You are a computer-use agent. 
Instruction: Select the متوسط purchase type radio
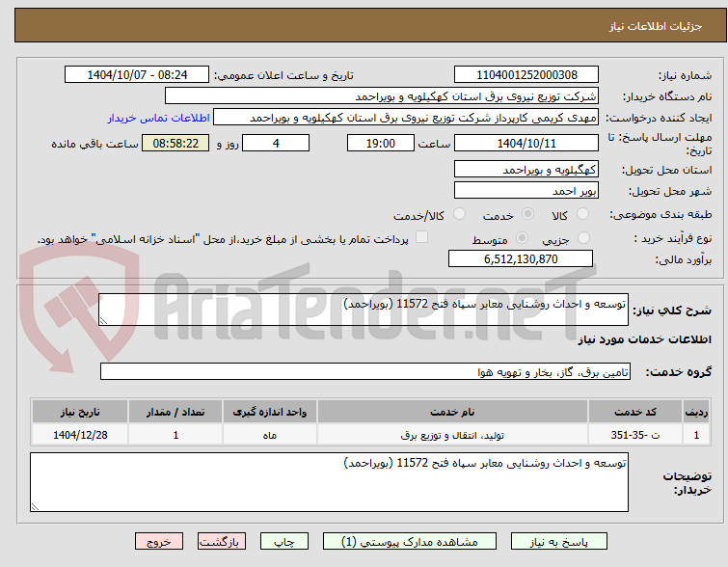click(x=522, y=238)
